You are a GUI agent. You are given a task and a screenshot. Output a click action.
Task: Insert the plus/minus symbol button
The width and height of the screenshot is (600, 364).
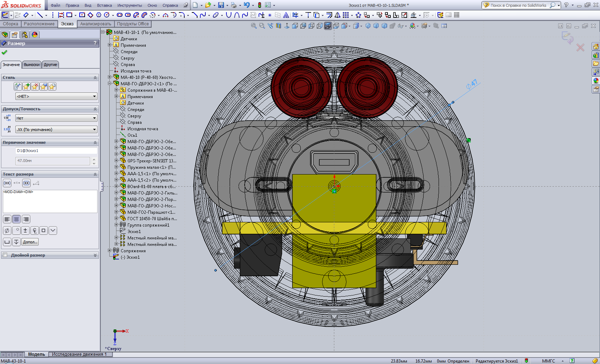(x=25, y=231)
